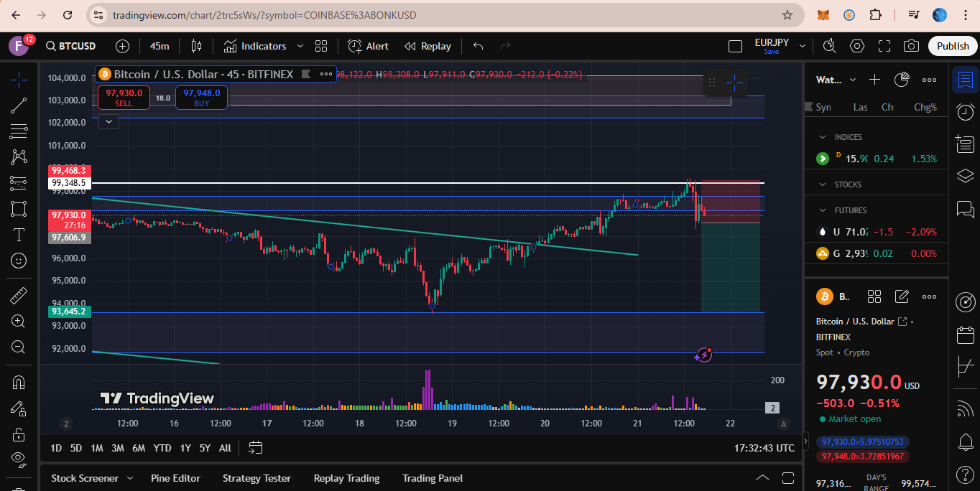The height and width of the screenshot is (491, 980).
Task: Open the Strategy Tester tab
Action: pyautogui.click(x=256, y=478)
